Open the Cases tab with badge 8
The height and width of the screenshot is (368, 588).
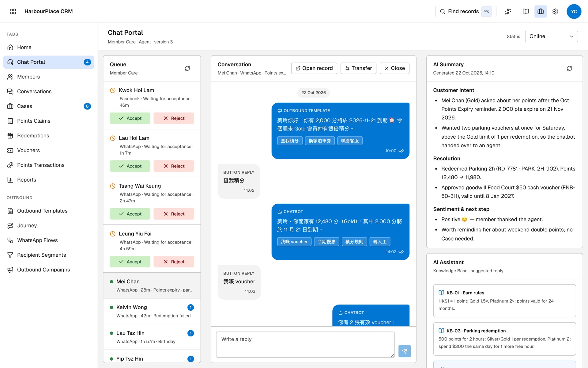pos(49,106)
